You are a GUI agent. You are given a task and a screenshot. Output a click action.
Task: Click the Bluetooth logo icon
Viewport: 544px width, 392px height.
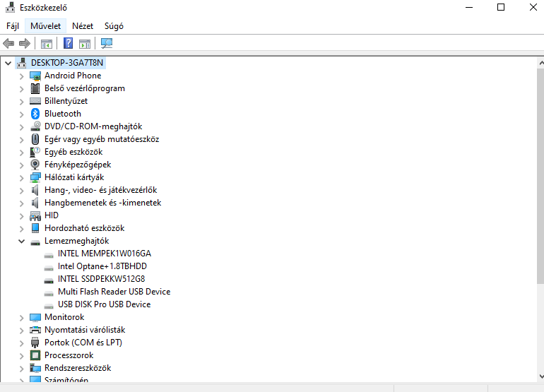35,114
